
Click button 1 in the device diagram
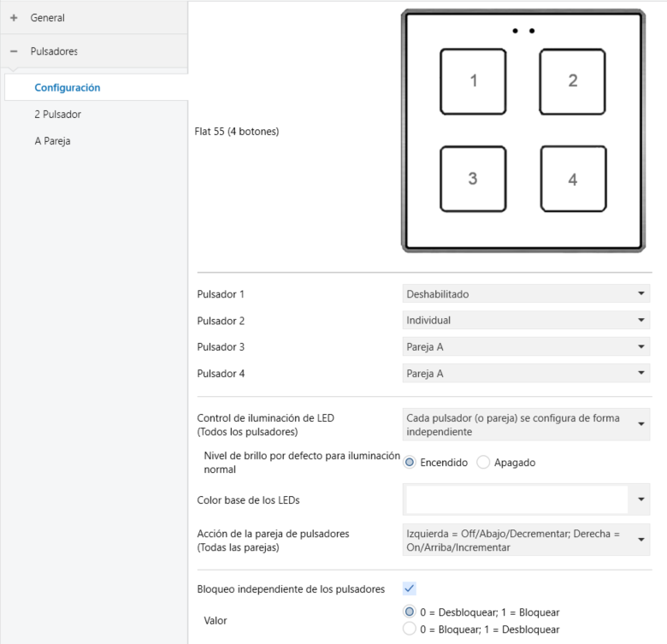(x=473, y=81)
